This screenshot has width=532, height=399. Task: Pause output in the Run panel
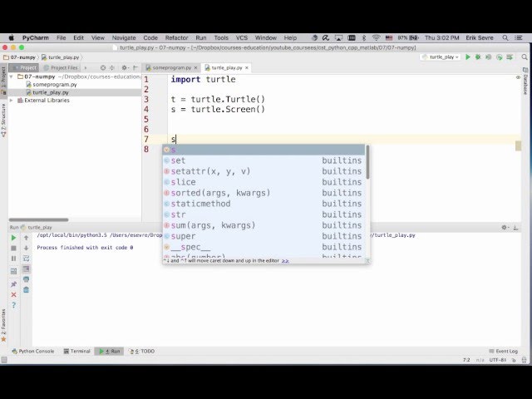[13, 259]
